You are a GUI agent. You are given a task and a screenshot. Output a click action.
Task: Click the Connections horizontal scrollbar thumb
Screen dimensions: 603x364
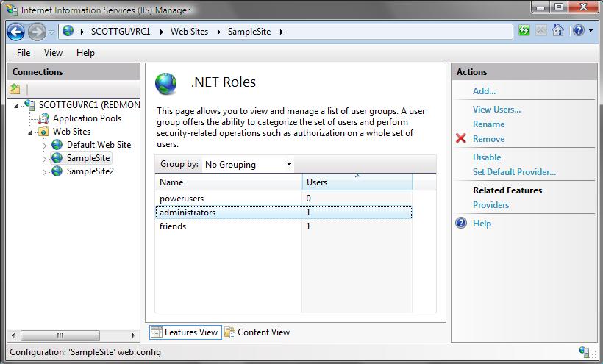click(x=60, y=335)
